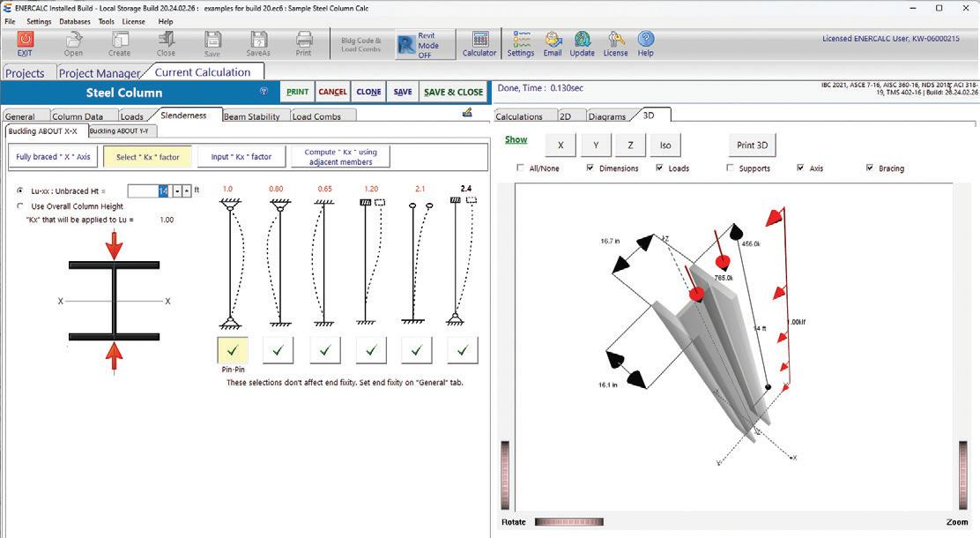This screenshot has height=538, width=980.
Task: Click the edit pencil icon above the Slenderness panel
Action: click(x=467, y=113)
